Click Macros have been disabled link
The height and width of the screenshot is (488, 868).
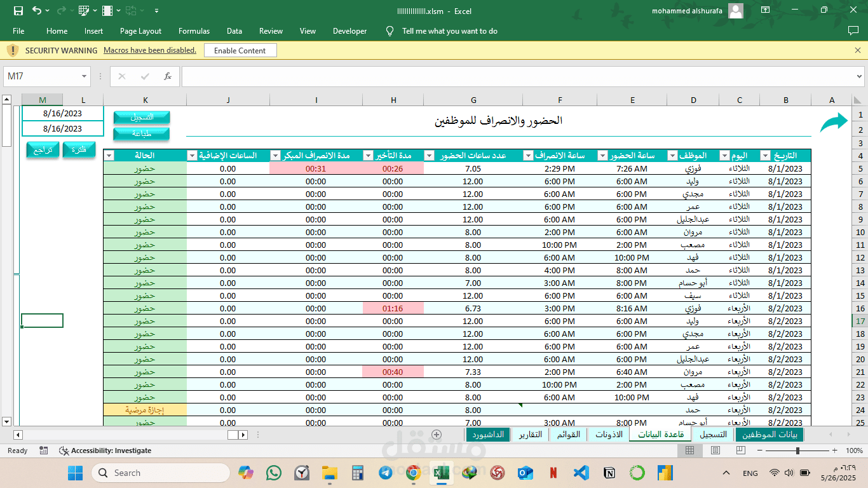pos(150,50)
